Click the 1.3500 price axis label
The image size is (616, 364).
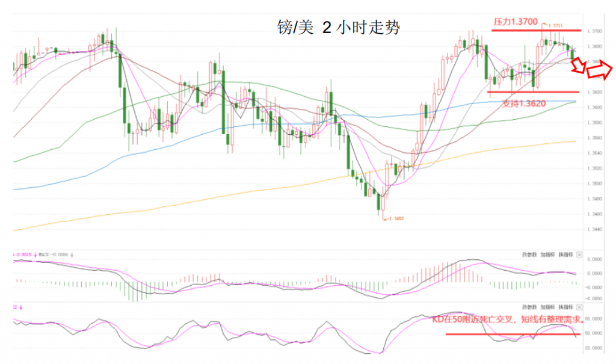594,184
